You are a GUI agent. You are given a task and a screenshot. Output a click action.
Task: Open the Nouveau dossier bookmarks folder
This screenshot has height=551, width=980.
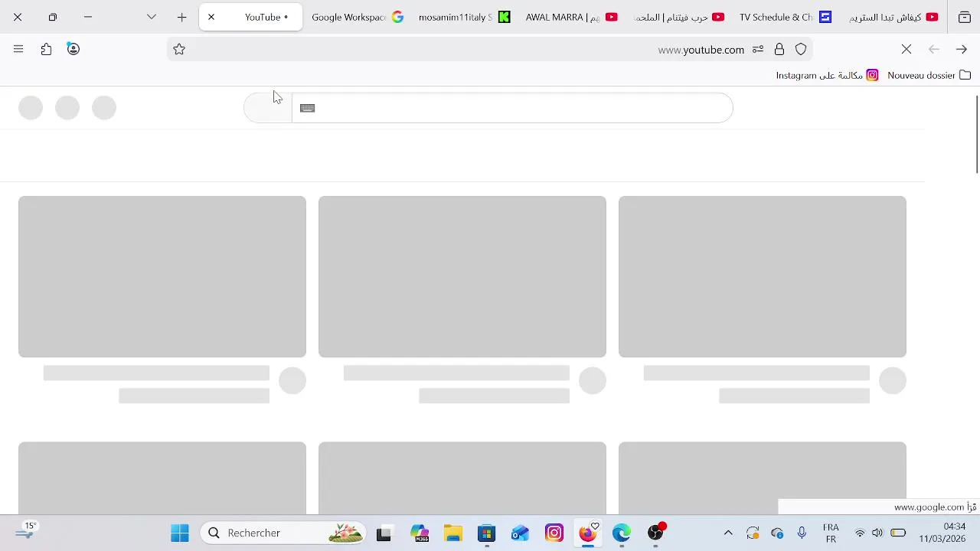click(x=929, y=75)
